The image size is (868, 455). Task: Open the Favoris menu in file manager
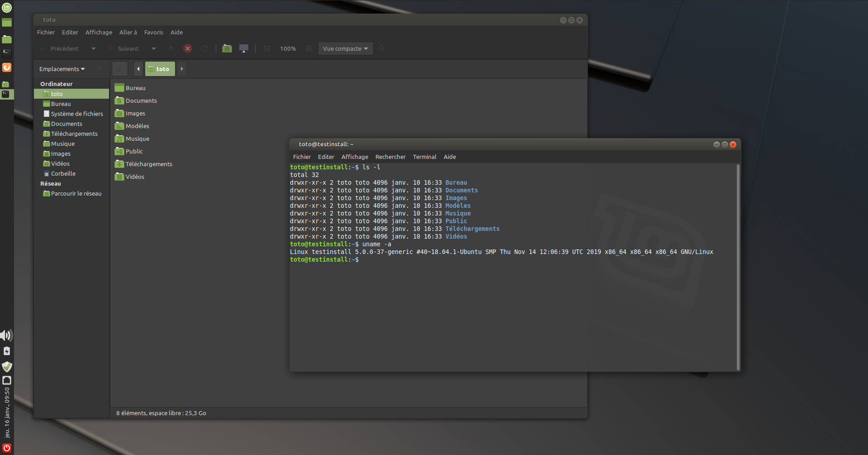coord(153,32)
